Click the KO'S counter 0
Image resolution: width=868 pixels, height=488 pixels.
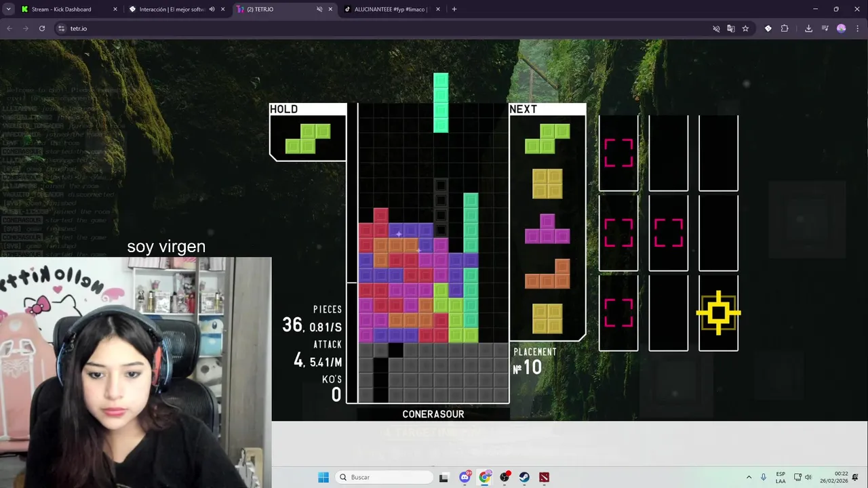coord(336,394)
